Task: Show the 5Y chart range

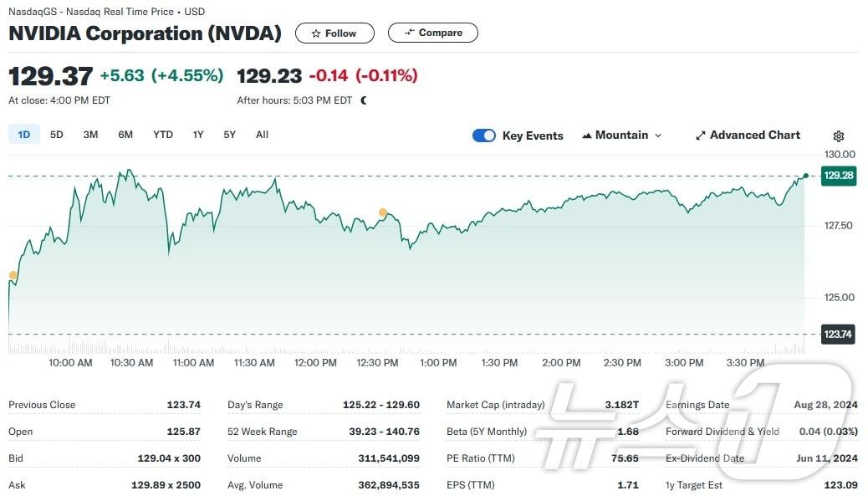Action: [229, 135]
